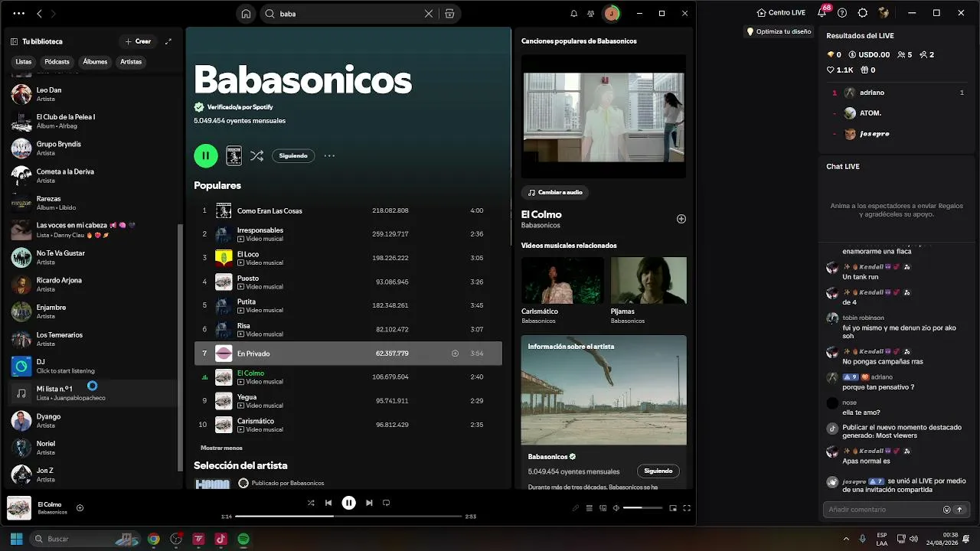
Task: Open Centro LIVE in TikTok Studio
Action: (x=781, y=13)
